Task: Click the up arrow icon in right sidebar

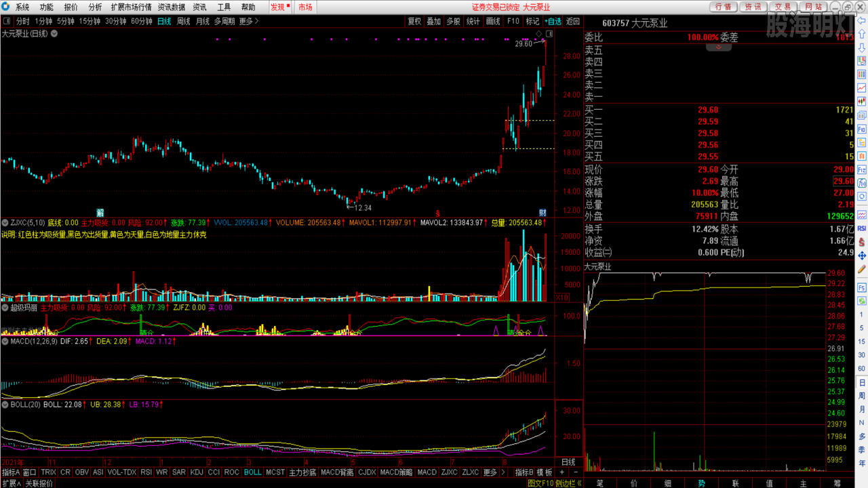Action: pos(861,35)
